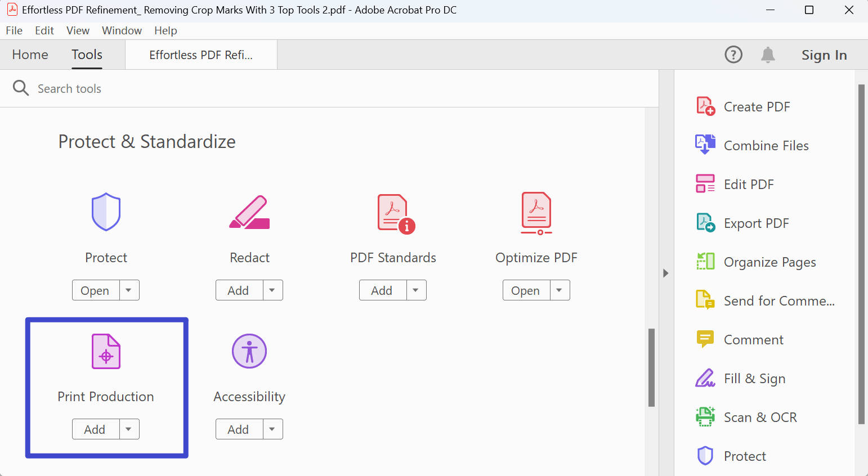Open the Print Production tool icon
Viewport: 868px width, 476px height.
pyautogui.click(x=106, y=351)
